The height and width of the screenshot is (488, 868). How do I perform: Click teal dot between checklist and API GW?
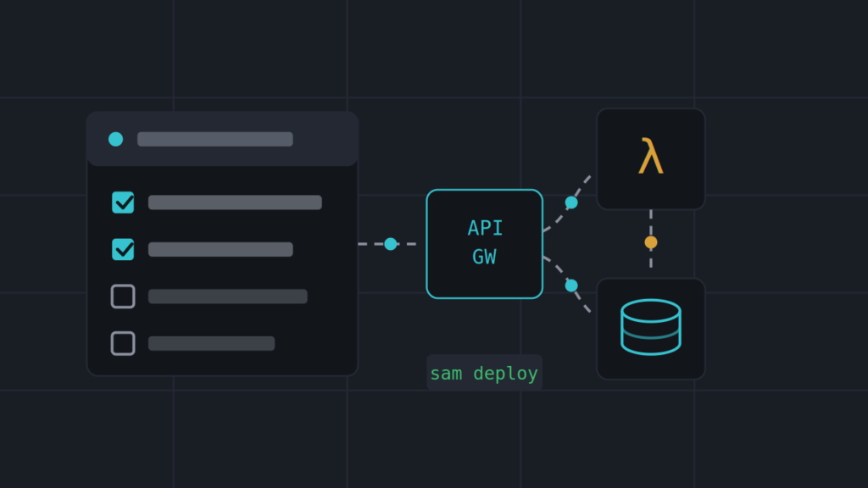(x=391, y=244)
